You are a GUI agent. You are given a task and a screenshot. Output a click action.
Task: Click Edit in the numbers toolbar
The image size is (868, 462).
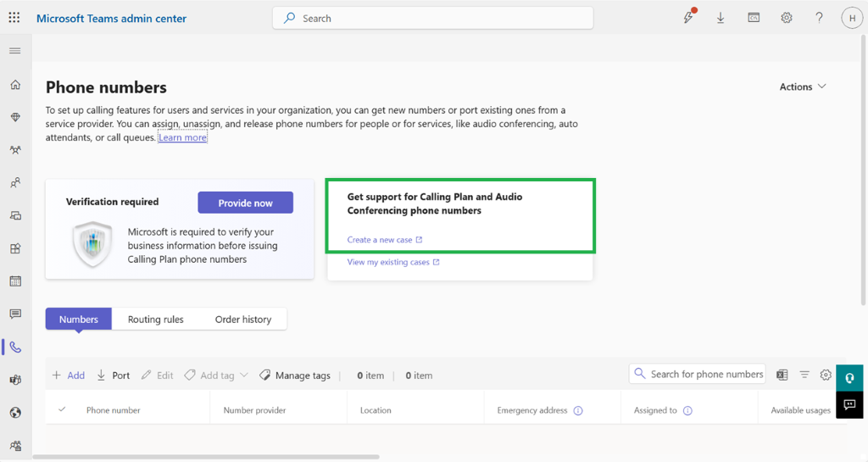point(157,376)
